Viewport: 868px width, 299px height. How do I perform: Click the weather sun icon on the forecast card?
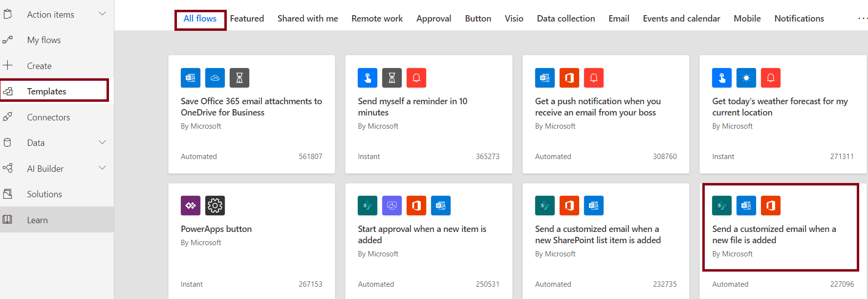[746, 78]
